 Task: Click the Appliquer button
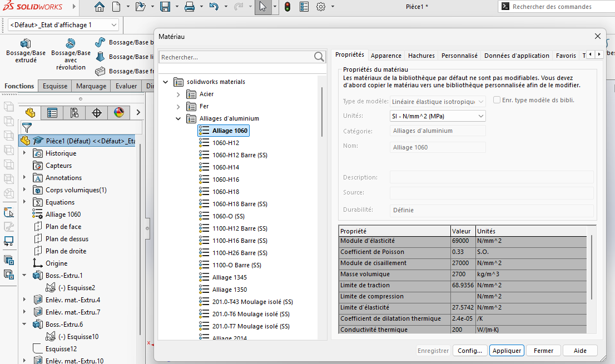click(506, 351)
